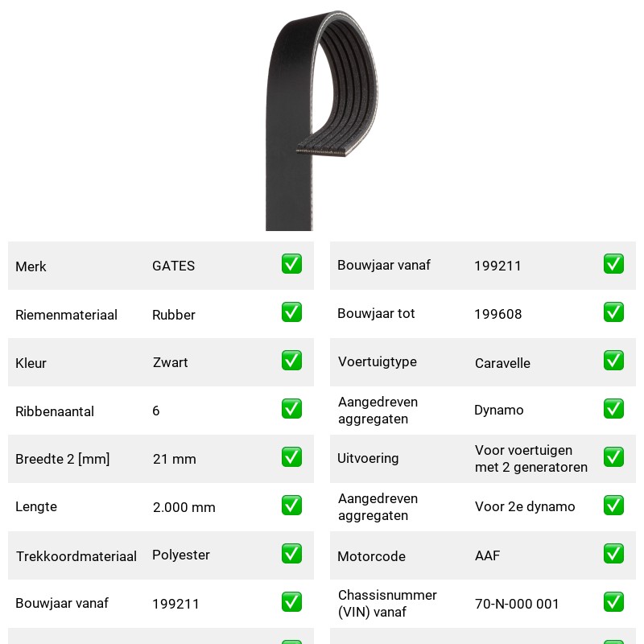The height and width of the screenshot is (644, 644).
Task: Open the GATES belt product image
Action: coord(321,120)
